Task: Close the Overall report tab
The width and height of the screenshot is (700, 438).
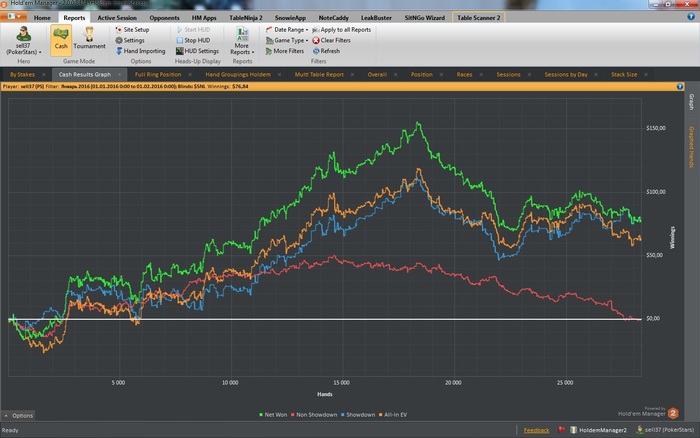Action: coord(396,75)
